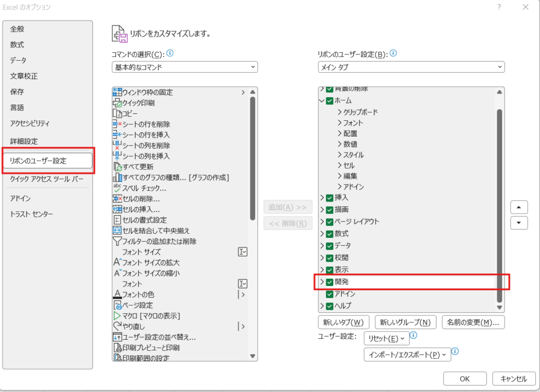Select the クイック印刷 icon in command list
This screenshot has height=392, width=540.
point(117,103)
